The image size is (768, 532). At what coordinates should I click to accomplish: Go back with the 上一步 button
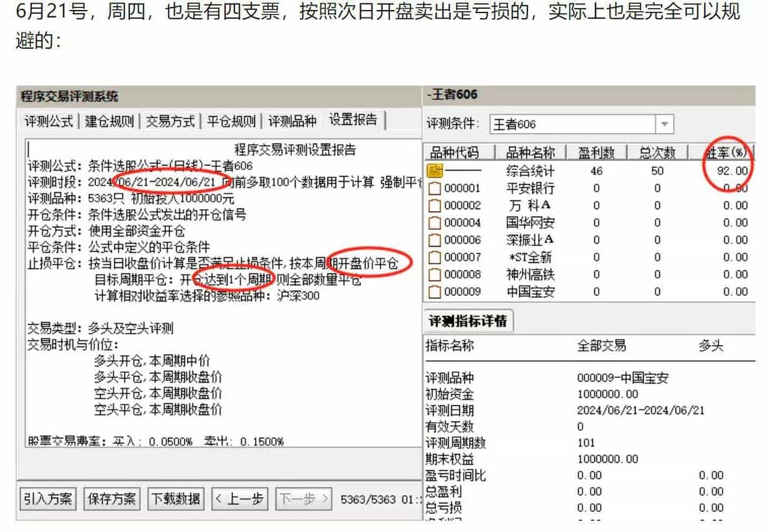coord(240,499)
